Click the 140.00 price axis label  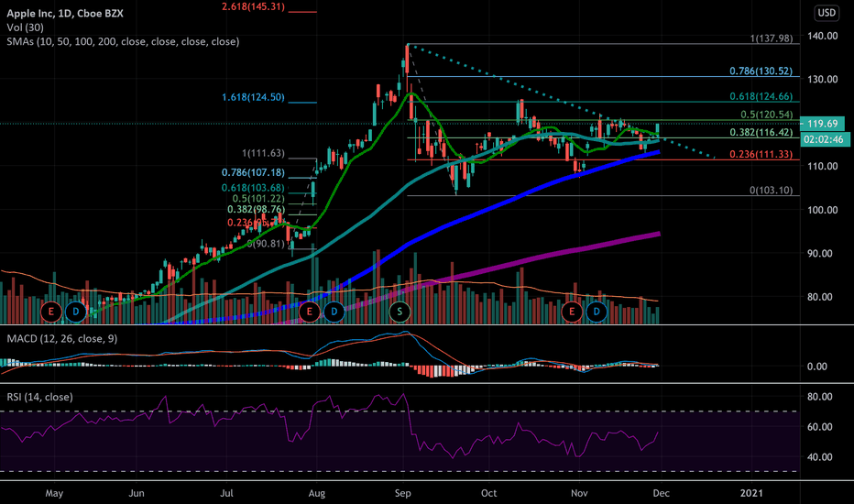pyautogui.click(x=823, y=36)
